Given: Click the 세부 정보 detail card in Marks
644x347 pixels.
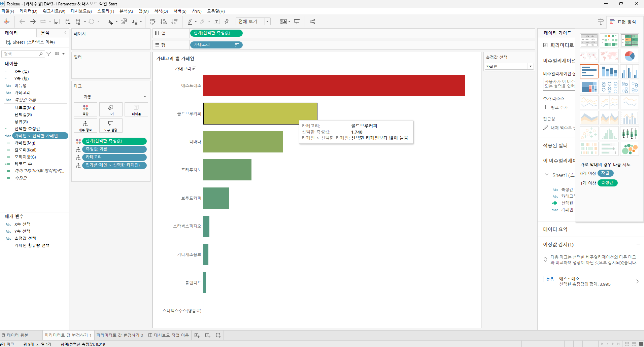Looking at the screenshot, I should [x=86, y=126].
